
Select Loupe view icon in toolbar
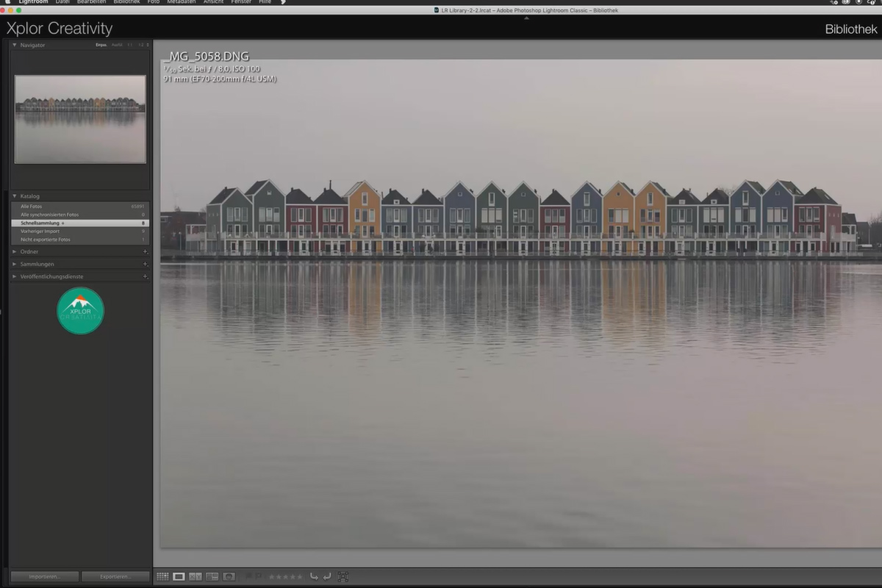click(179, 577)
